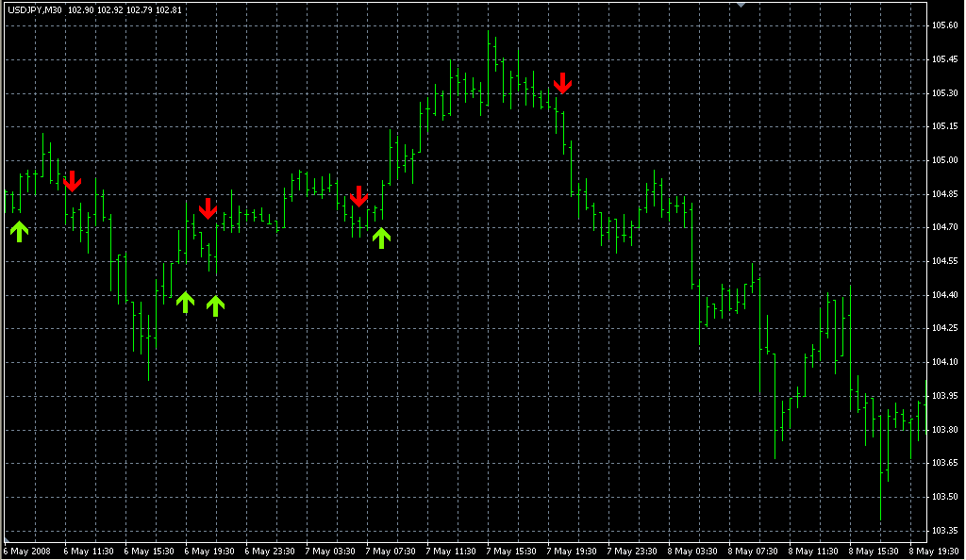Click the chart shift triangle at top edge

(741, 5)
